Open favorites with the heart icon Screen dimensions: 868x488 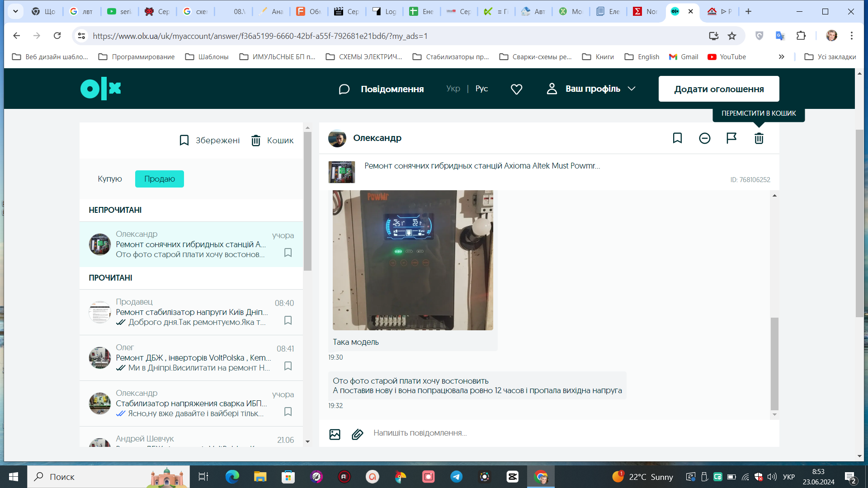(x=516, y=89)
